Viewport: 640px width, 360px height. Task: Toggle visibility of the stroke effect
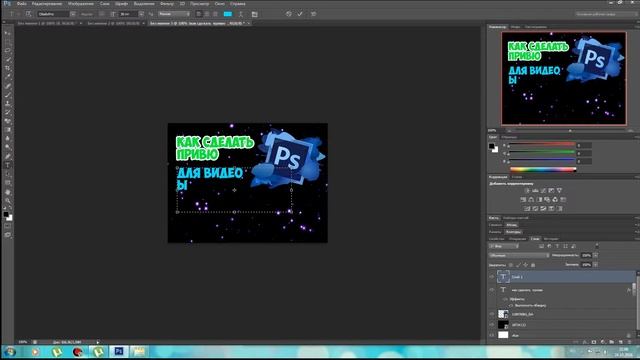point(511,305)
